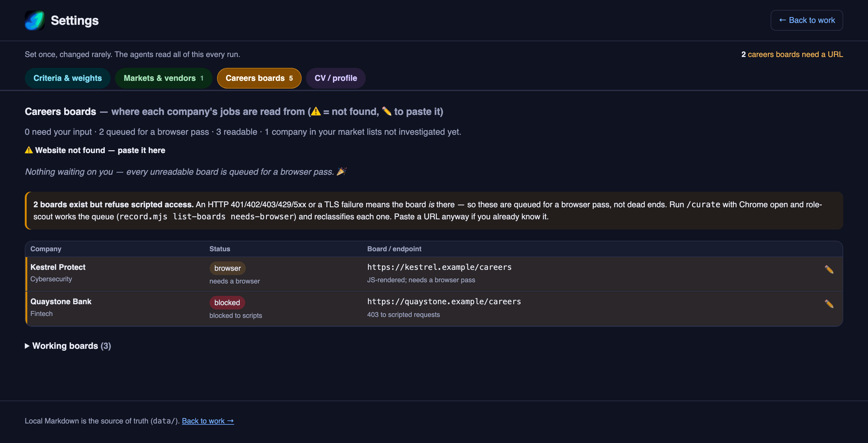Click the https://kestrel.example/careers URL
868x443 pixels.
(439, 267)
